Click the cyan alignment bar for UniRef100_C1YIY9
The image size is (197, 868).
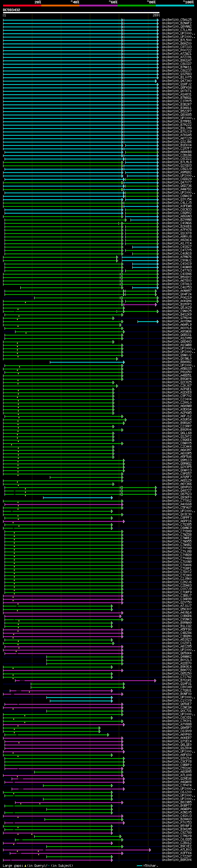pos(81,700)
